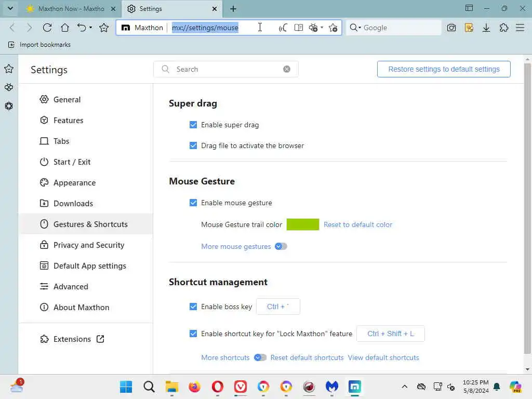Uncheck Enable boss key
The image size is (532, 399).
(x=193, y=307)
